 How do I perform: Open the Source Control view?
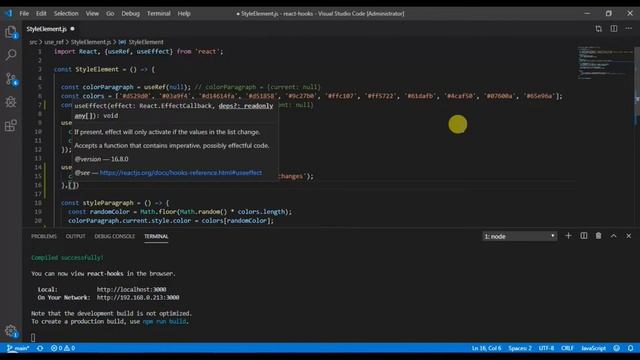click(11, 78)
